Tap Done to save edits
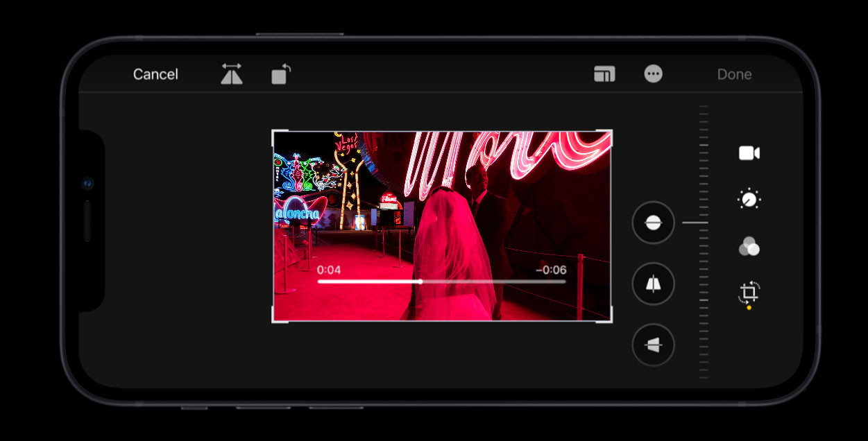 (734, 74)
